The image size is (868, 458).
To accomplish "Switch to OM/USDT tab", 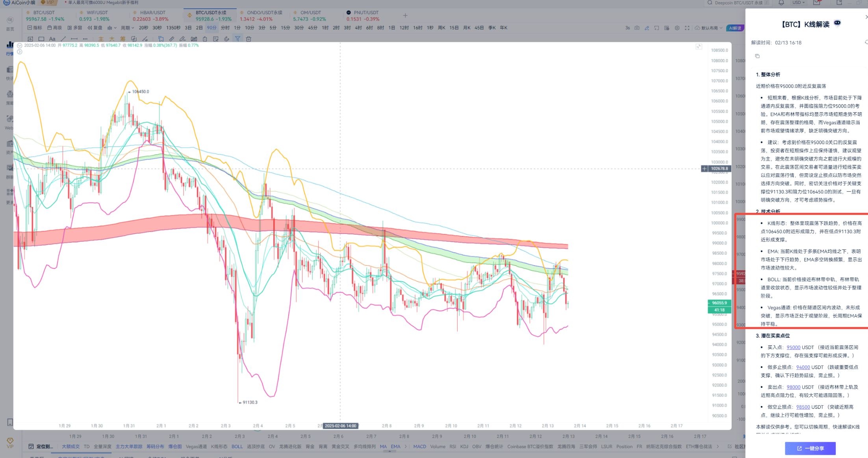I will pos(310,16).
